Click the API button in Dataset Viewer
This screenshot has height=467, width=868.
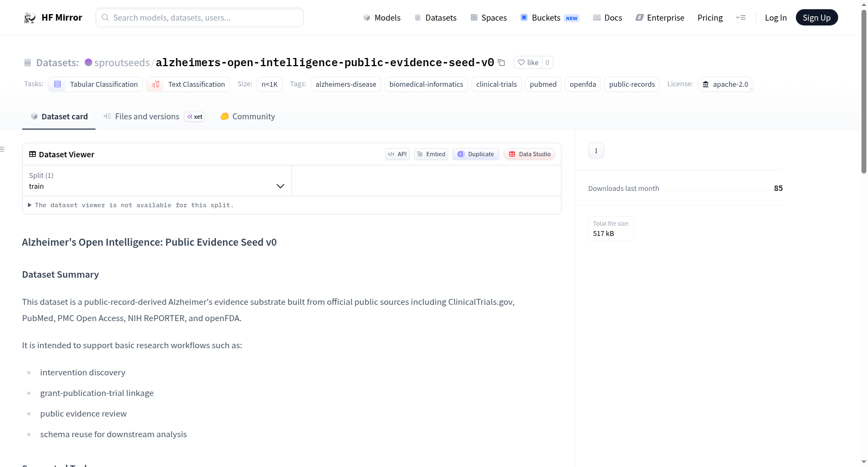pyautogui.click(x=397, y=154)
